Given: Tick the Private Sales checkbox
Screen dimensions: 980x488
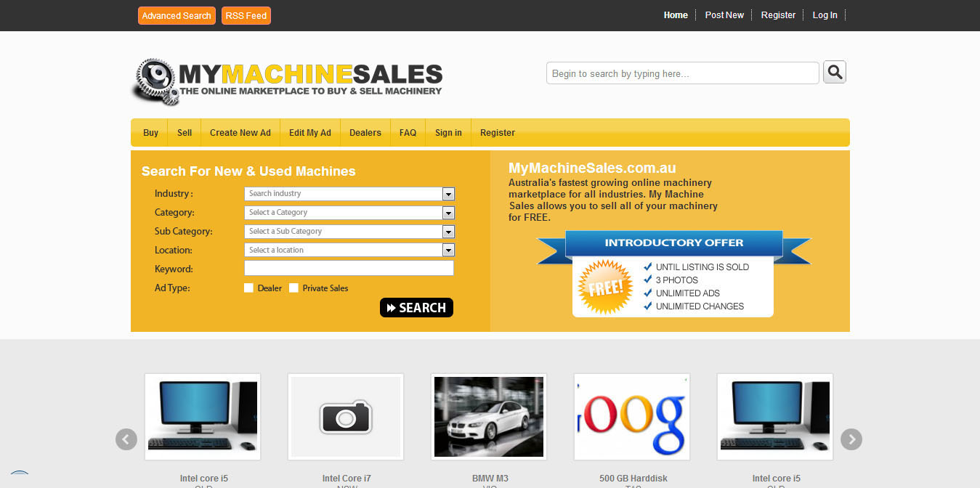Looking at the screenshot, I should click(x=293, y=288).
